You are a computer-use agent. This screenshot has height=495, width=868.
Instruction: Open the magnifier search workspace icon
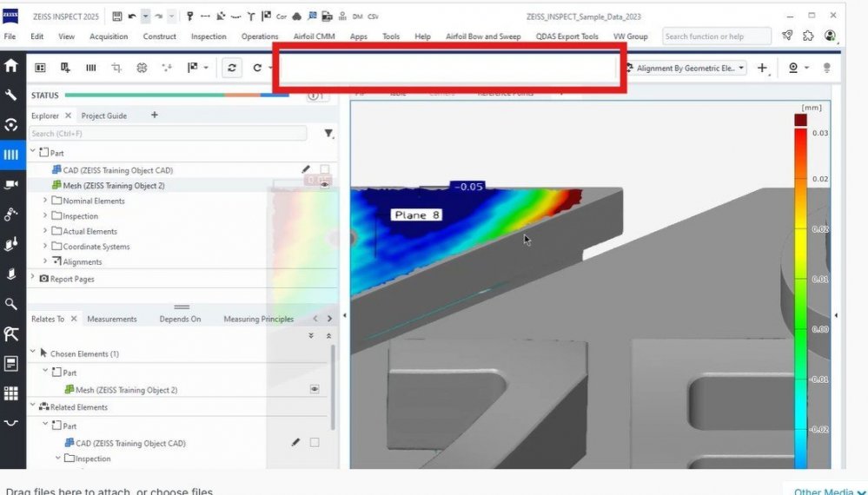pyautogui.click(x=11, y=304)
